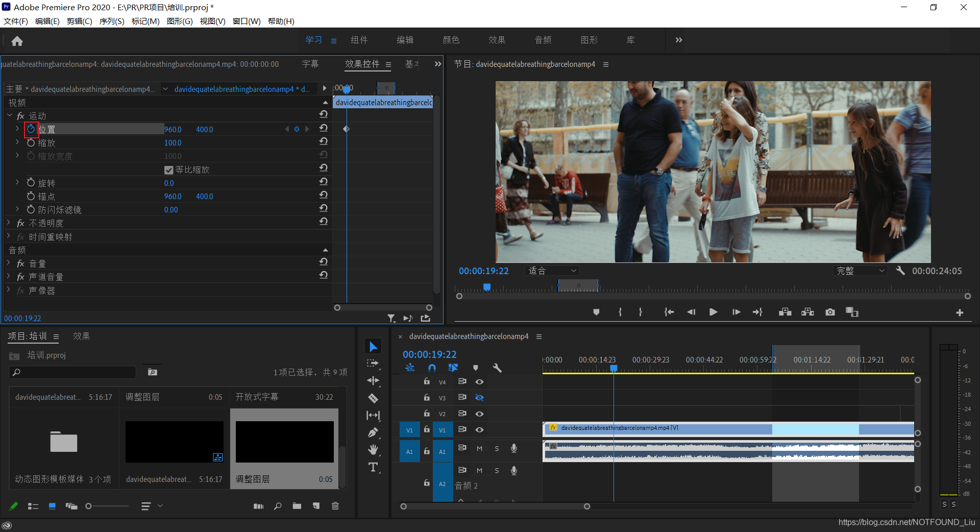Screen dimensions: 980x532
Task: Click Position X value 960.0
Action: point(173,129)
